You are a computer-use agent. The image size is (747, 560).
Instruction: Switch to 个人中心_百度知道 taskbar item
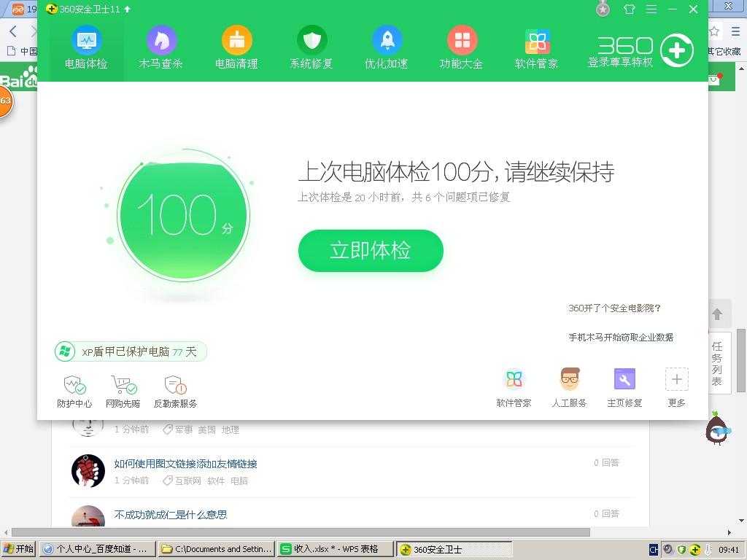(98, 549)
